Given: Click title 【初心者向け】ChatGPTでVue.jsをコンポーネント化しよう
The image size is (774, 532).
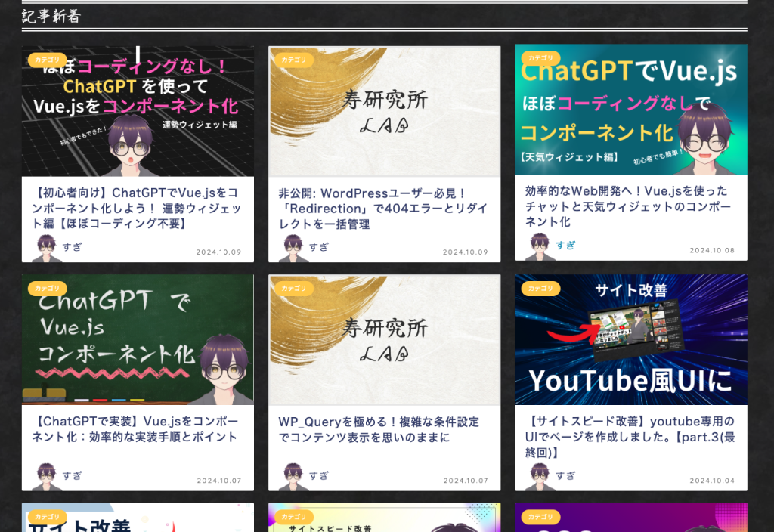Looking at the screenshot, I should pyautogui.click(x=137, y=209).
